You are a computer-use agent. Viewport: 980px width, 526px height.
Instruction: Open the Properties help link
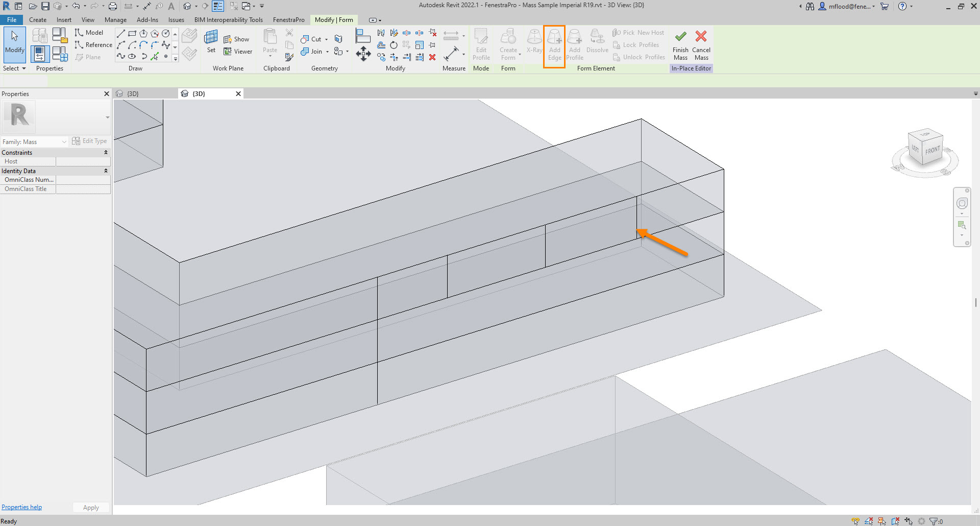(21, 507)
